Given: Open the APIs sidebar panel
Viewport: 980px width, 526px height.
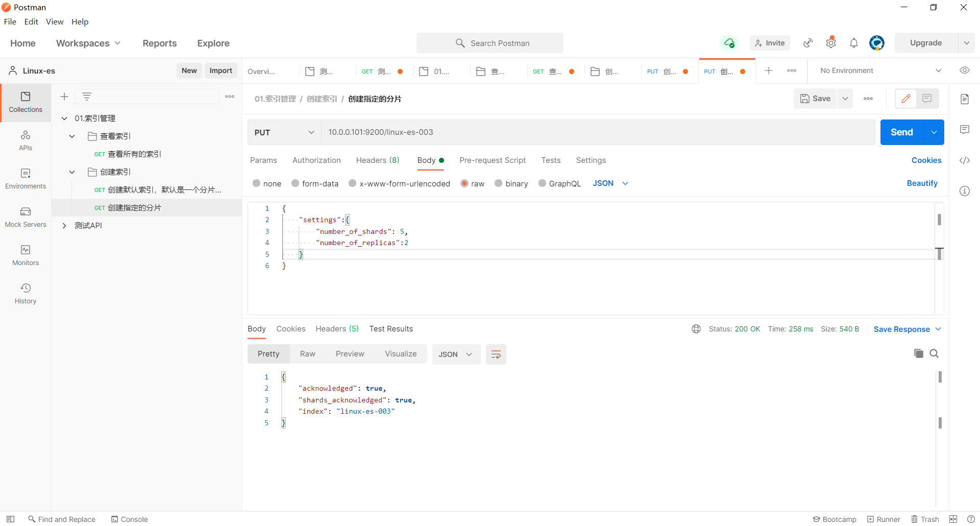Looking at the screenshot, I should coord(26,141).
